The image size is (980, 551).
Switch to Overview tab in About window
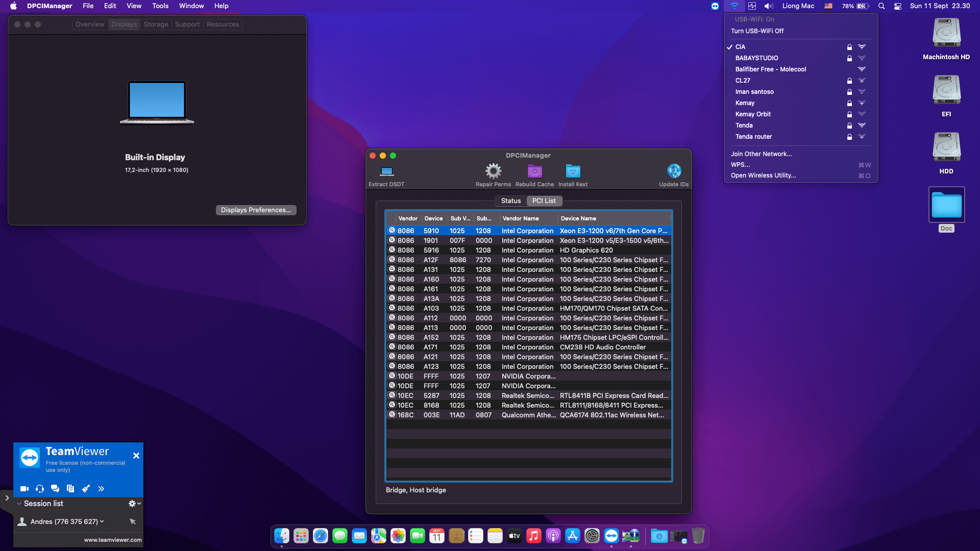[90, 24]
